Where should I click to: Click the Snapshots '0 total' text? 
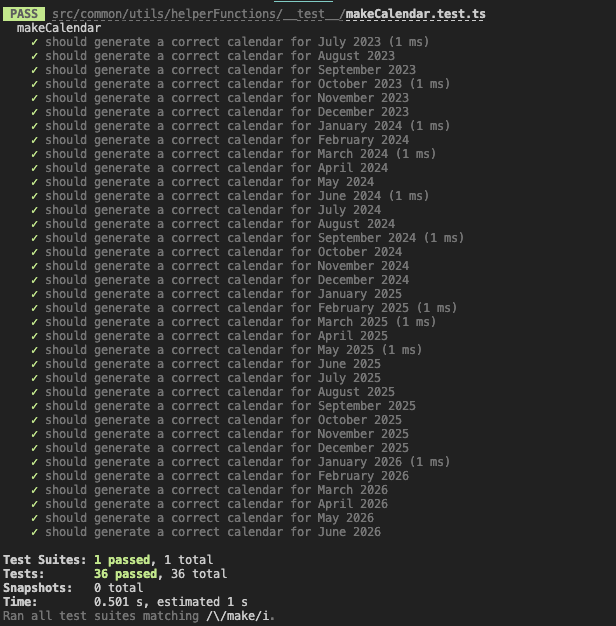tap(118, 588)
